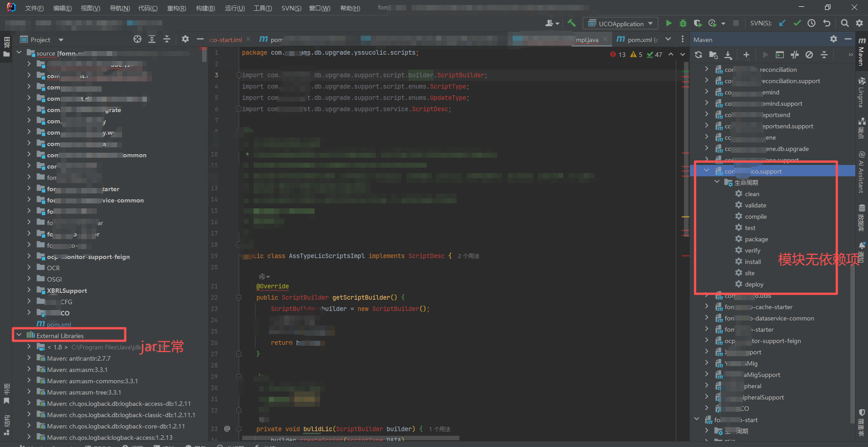Image resolution: width=868 pixels, height=447 pixels.
Task: Open AI Assistant side tab
Action: [x=862, y=172]
